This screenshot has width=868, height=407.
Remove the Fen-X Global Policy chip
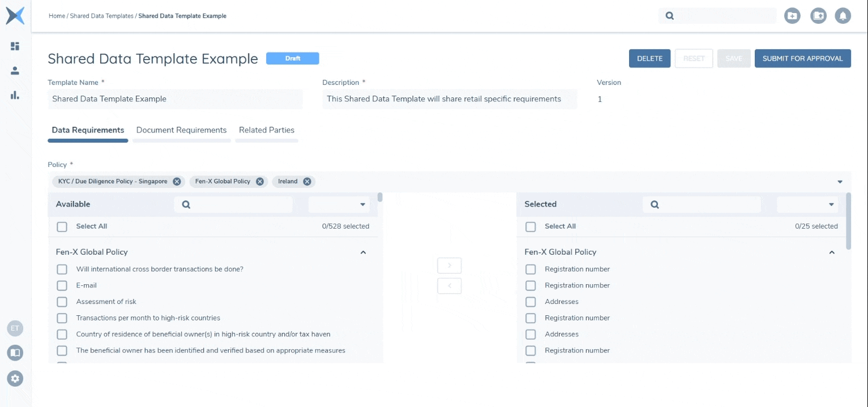[259, 182]
